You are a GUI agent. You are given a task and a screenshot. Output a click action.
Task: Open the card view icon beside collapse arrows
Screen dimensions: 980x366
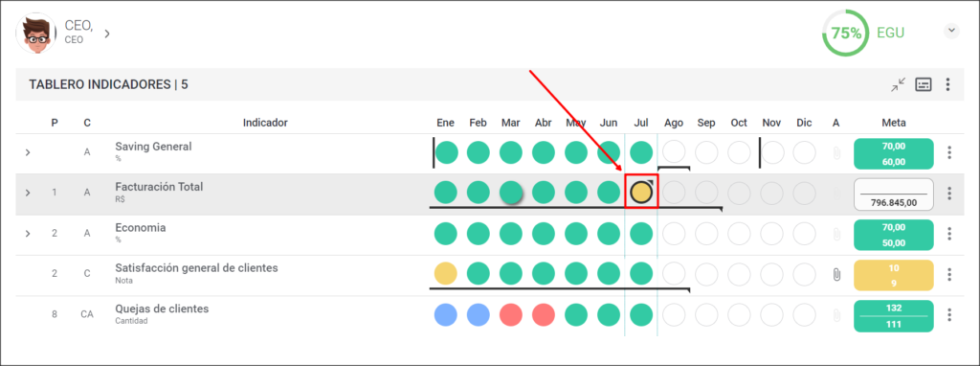pyautogui.click(x=924, y=84)
